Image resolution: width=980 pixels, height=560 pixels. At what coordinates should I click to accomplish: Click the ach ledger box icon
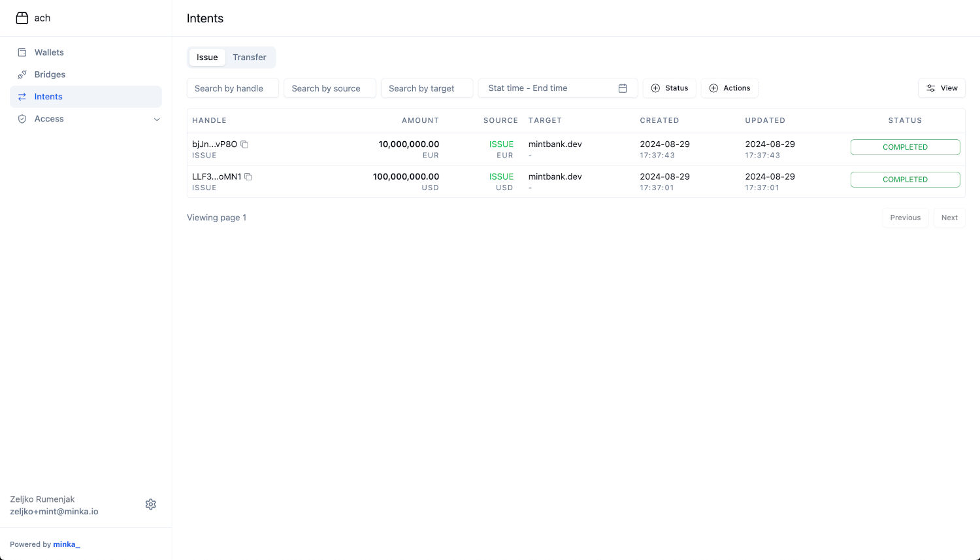(x=22, y=18)
